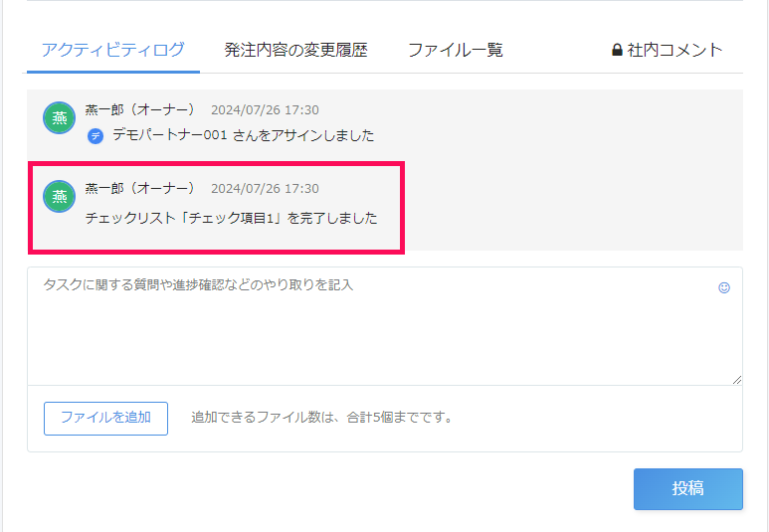This screenshot has height=532, width=769.
Task: Click the チェックリスト「チェック項目1」を完了しました message
Action: click(x=231, y=218)
